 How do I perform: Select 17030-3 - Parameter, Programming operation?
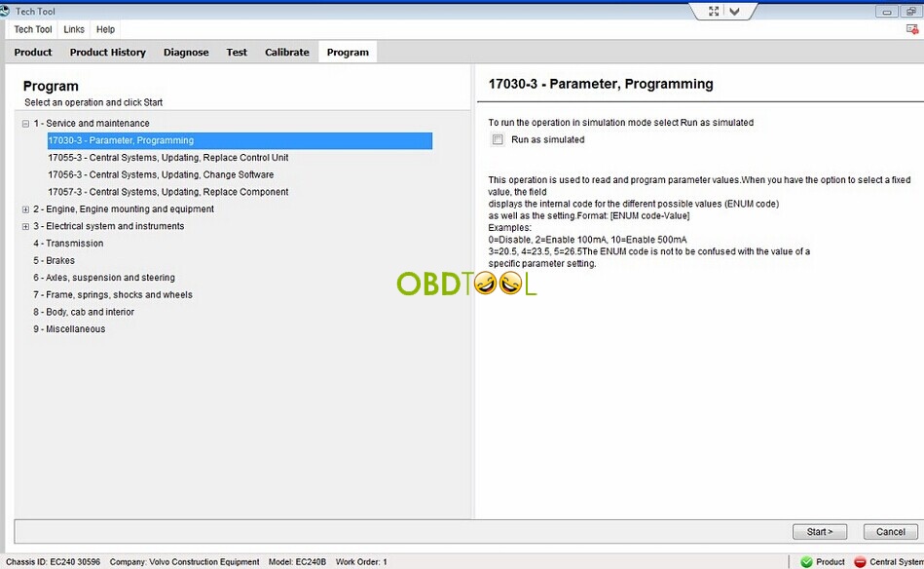click(240, 140)
